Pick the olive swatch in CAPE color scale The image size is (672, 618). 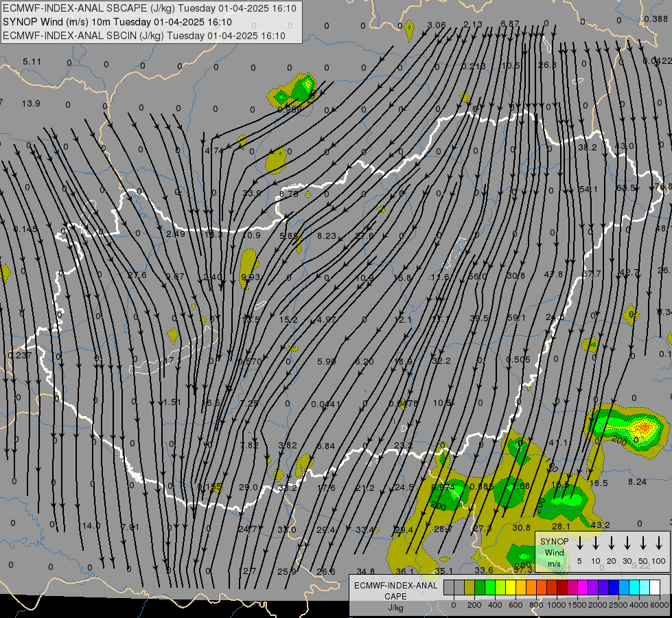click(470, 587)
